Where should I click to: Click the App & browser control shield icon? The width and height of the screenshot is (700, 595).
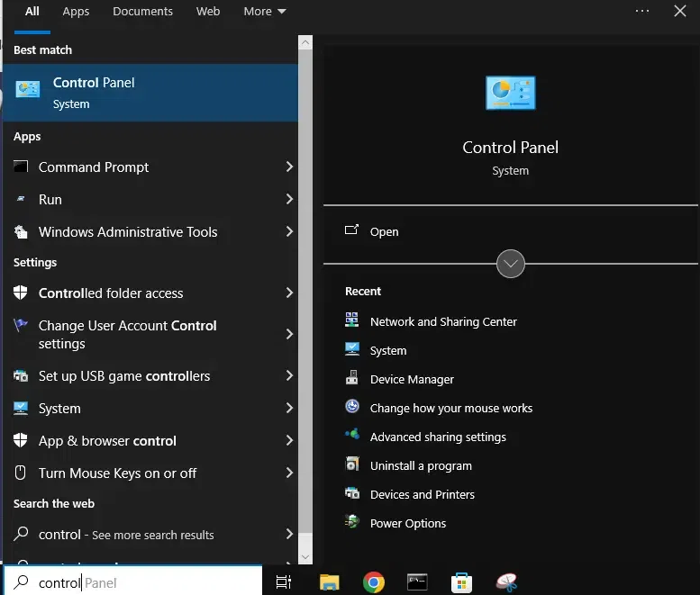click(x=21, y=440)
